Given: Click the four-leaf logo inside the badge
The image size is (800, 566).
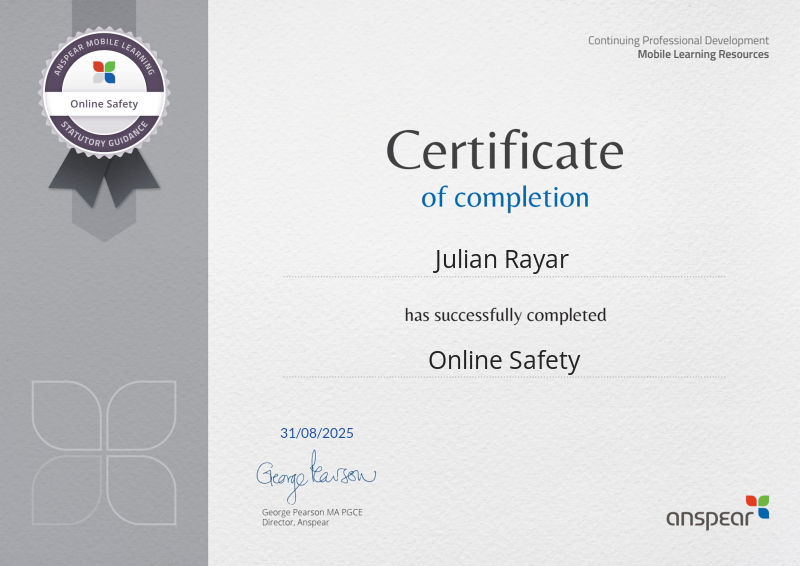Looking at the screenshot, I should click(x=104, y=71).
